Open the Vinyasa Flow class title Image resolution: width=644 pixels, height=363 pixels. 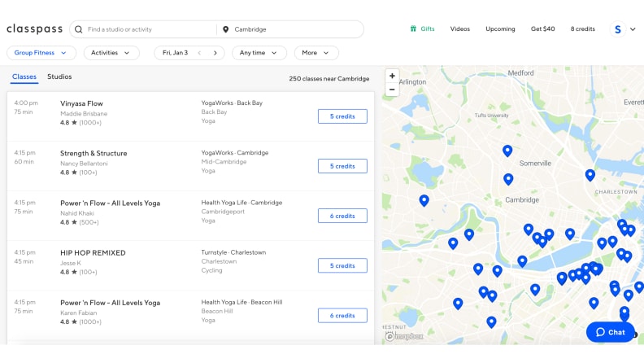pyautogui.click(x=81, y=103)
